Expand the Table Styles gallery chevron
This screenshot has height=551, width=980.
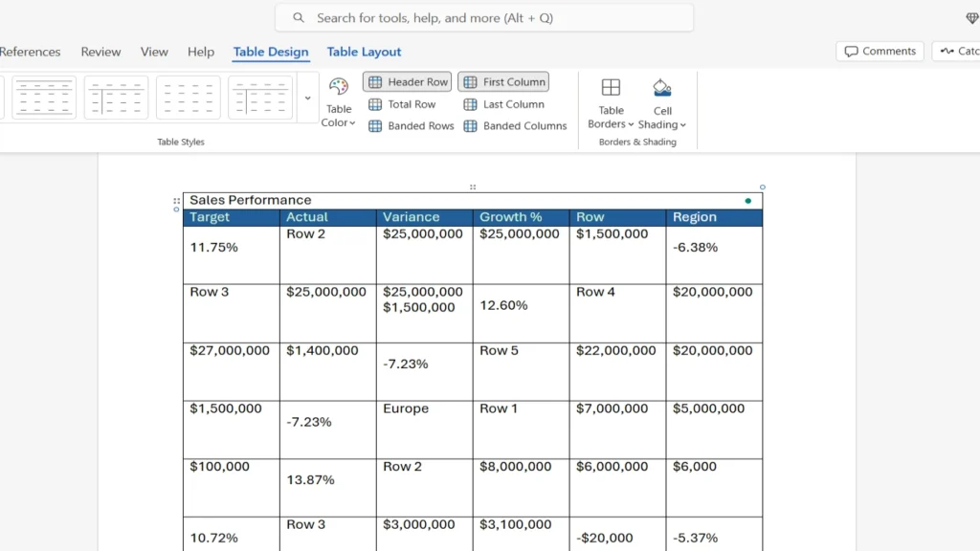click(307, 97)
